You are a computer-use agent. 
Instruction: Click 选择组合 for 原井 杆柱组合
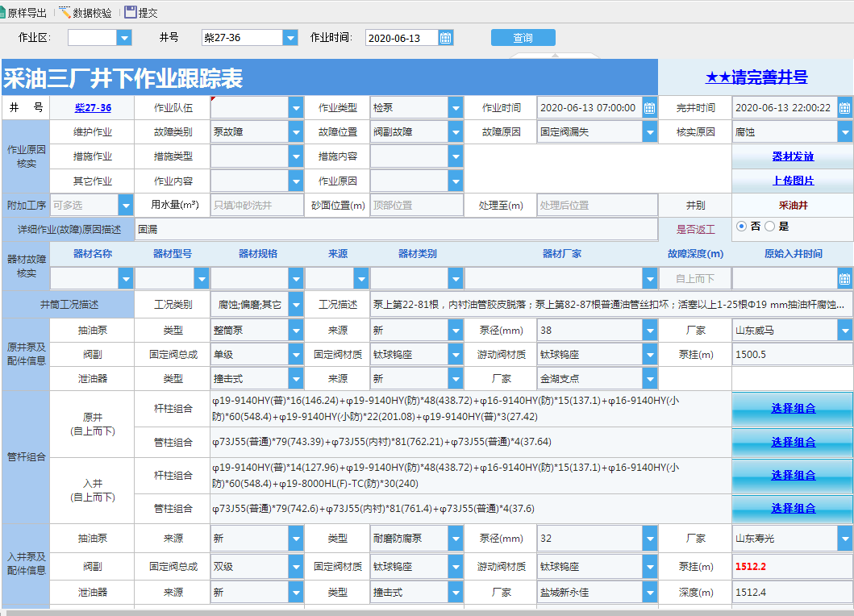pyautogui.click(x=792, y=409)
